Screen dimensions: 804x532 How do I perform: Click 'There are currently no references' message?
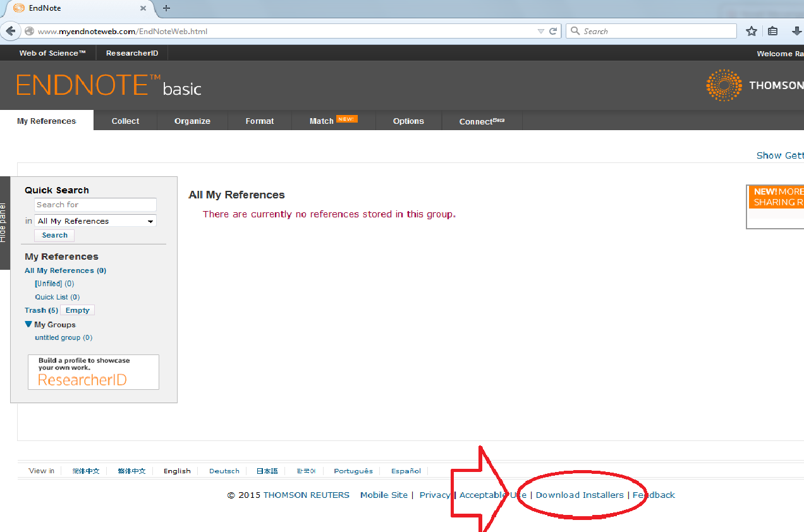pyautogui.click(x=329, y=214)
